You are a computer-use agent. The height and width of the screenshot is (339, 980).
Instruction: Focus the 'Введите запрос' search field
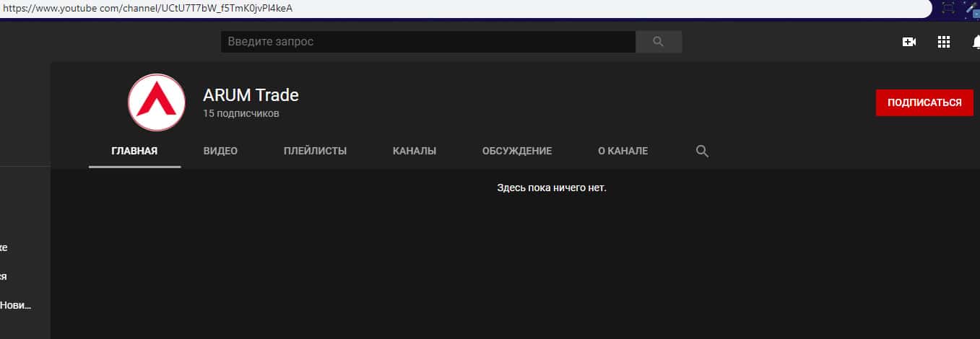pos(428,42)
